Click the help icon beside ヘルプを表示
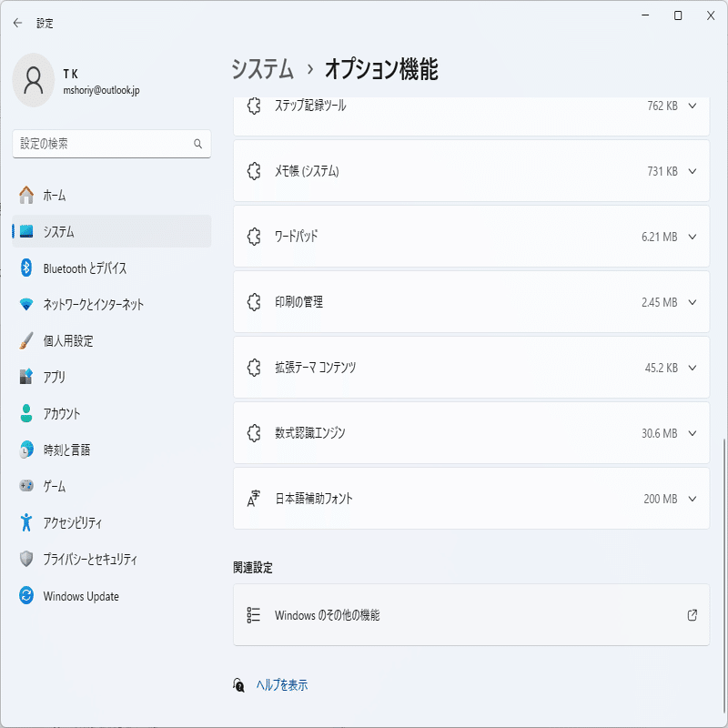Screen dimensions: 728x728 point(238,685)
